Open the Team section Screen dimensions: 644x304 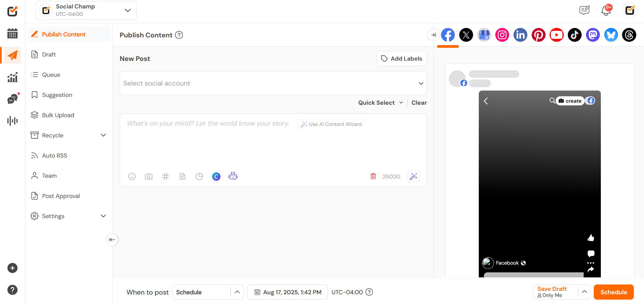pyautogui.click(x=69, y=176)
